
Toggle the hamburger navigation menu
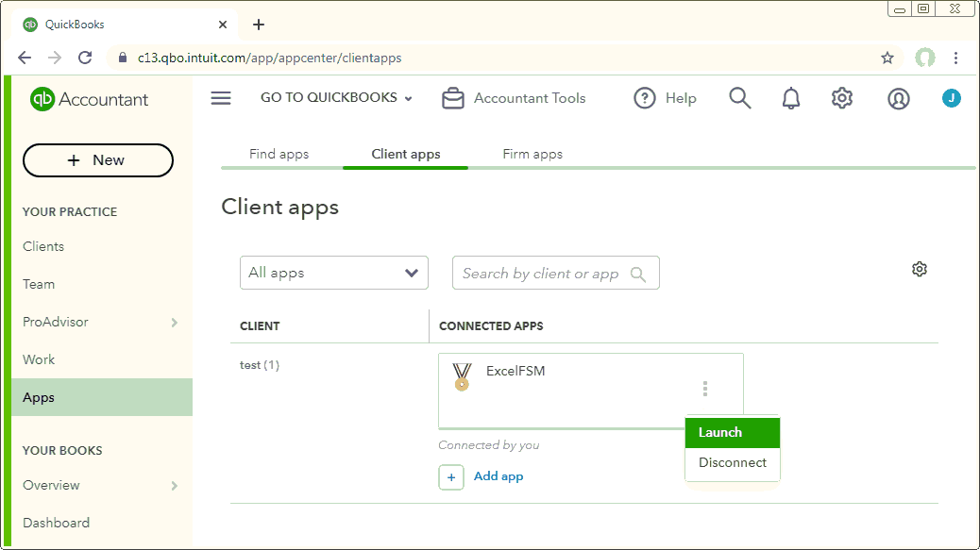coord(221,98)
